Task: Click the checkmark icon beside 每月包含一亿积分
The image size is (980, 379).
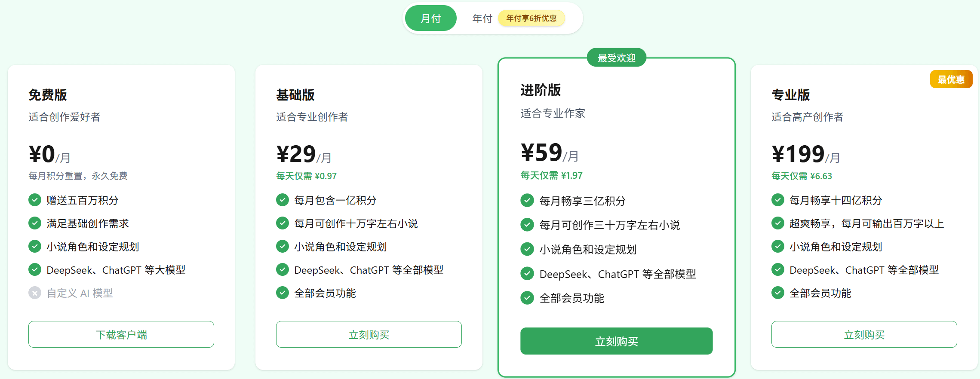Action: click(283, 200)
